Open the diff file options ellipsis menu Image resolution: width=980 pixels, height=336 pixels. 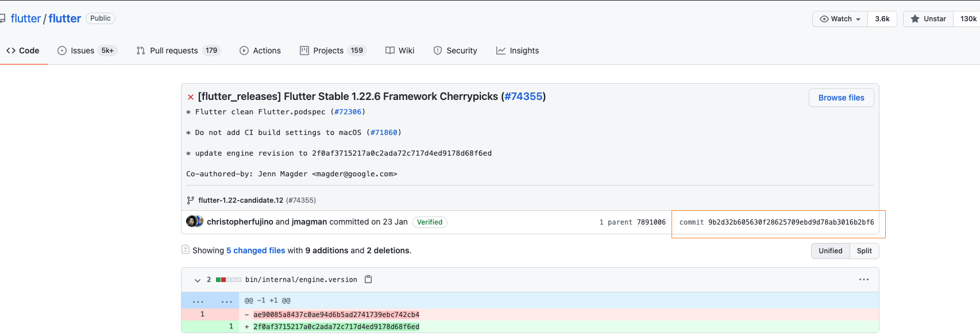pos(864,280)
